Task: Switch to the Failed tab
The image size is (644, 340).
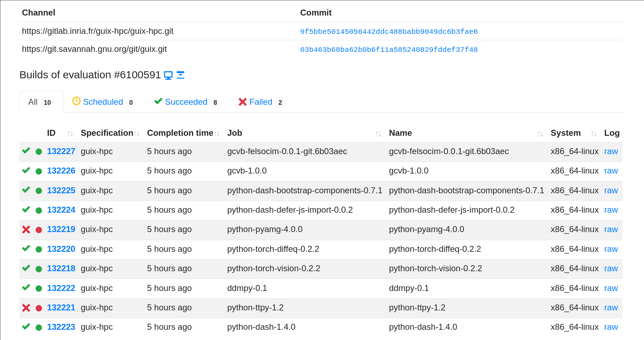Action: click(x=262, y=102)
